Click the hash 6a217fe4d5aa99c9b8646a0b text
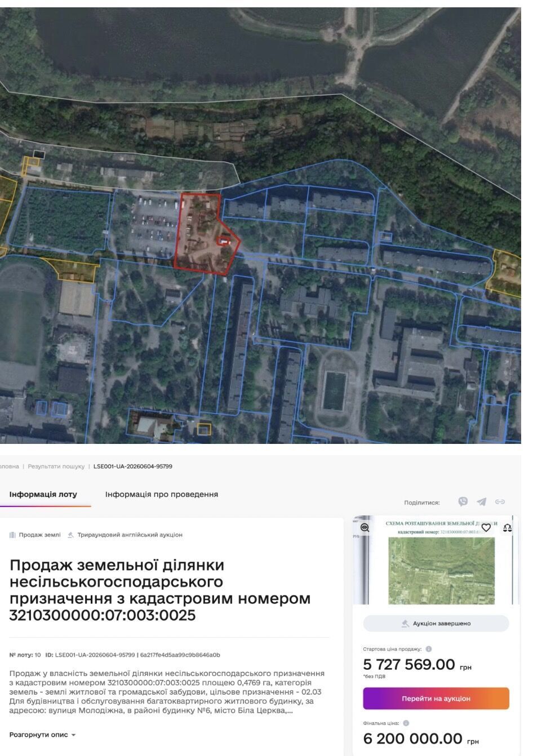The image size is (533, 756). pyautogui.click(x=180, y=655)
